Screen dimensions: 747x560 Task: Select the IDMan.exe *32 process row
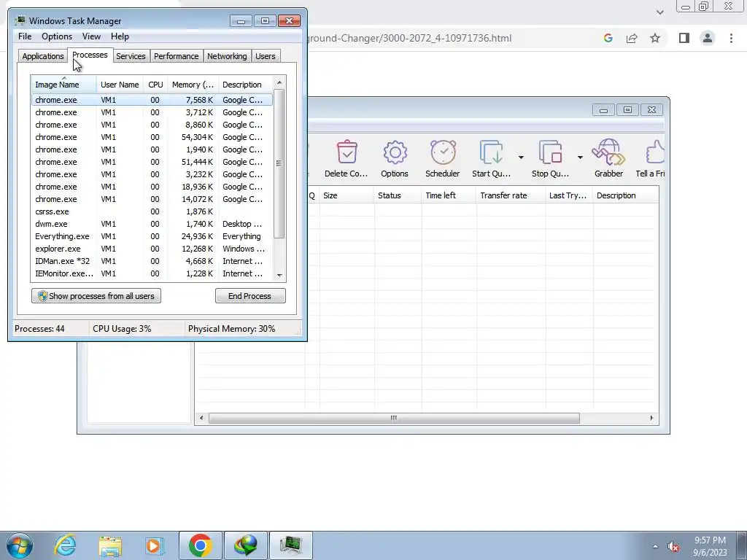click(x=152, y=261)
